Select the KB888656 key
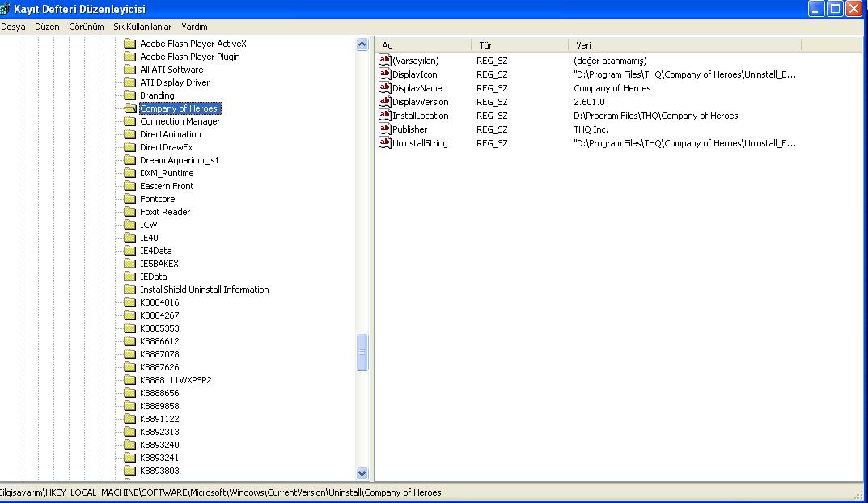Image resolution: width=868 pixels, height=503 pixels. pyautogui.click(x=159, y=393)
